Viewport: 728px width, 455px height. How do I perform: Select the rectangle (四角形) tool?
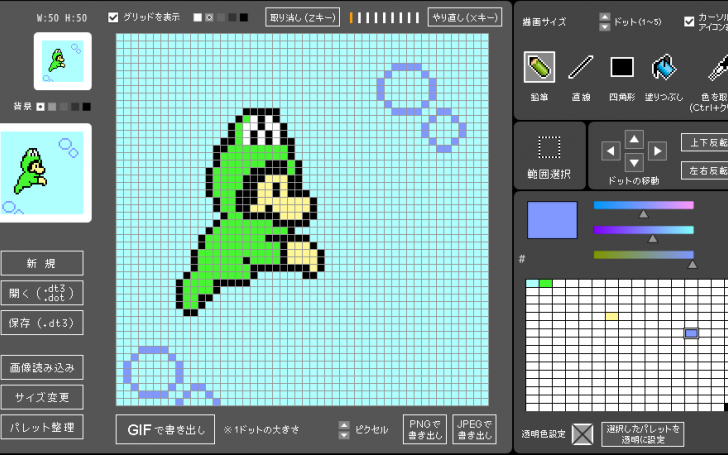pos(622,67)
